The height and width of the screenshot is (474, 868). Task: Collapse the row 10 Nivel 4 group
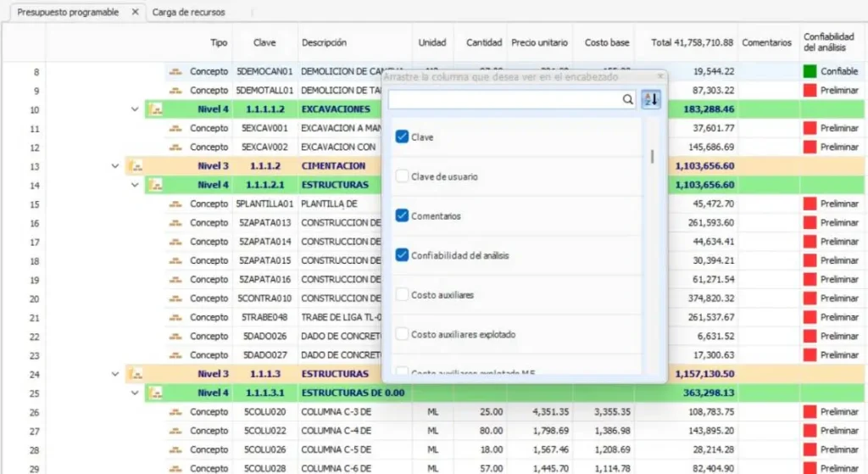click(135, 109)
